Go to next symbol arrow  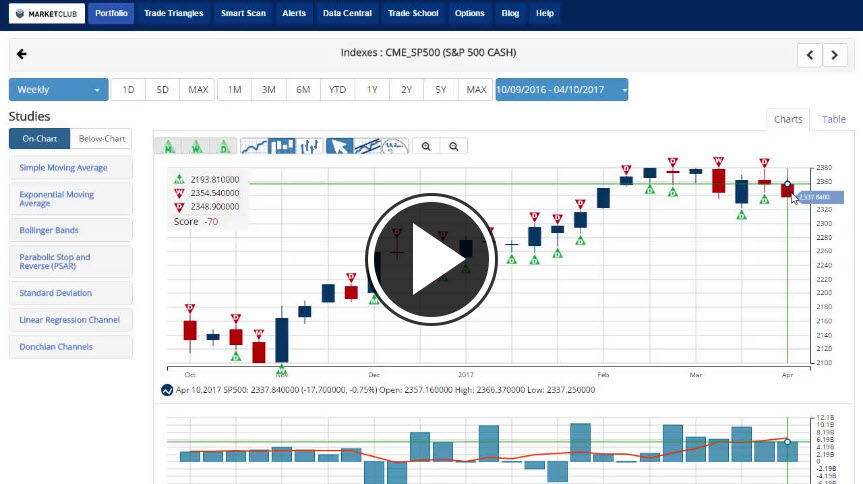click(835, 54)
